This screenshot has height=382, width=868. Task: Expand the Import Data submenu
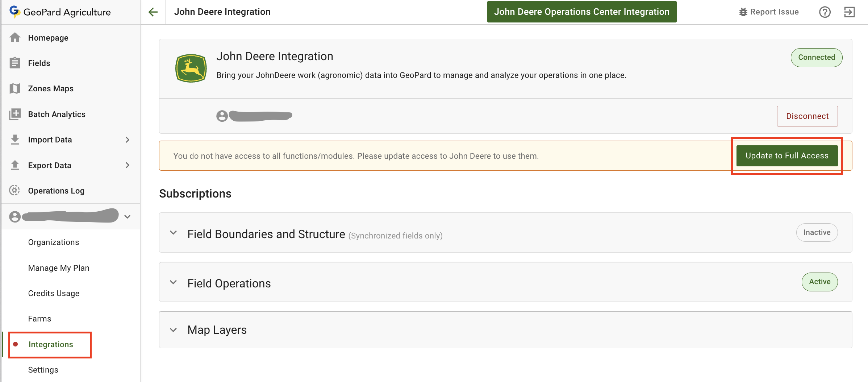click(x=127, y=140)
